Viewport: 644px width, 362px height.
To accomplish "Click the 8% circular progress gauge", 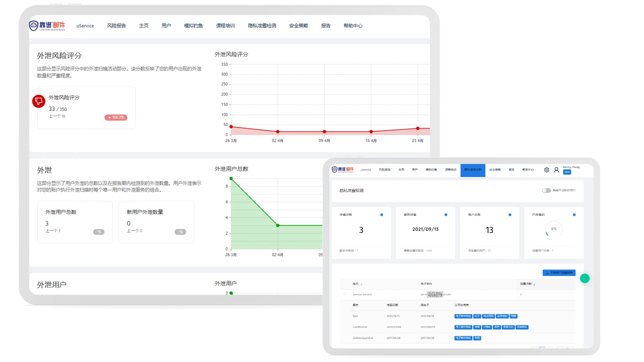I will (554, 229).
